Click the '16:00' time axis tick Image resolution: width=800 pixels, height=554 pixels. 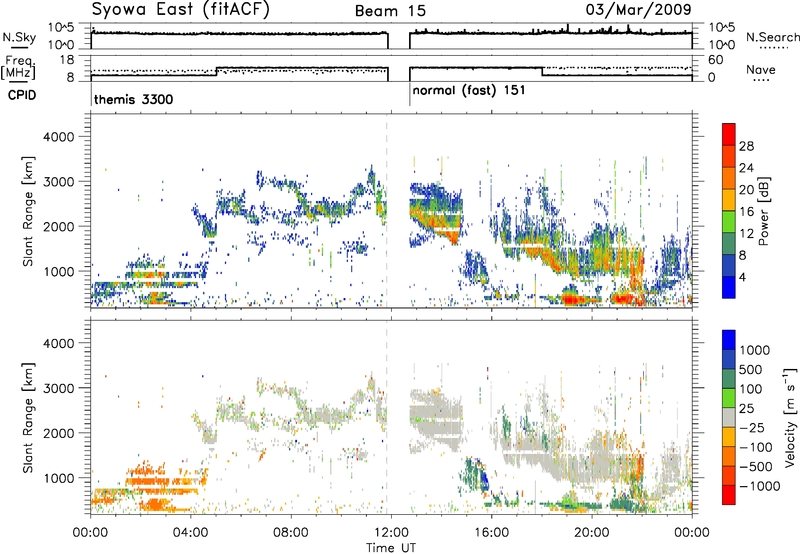click(491, 532)
